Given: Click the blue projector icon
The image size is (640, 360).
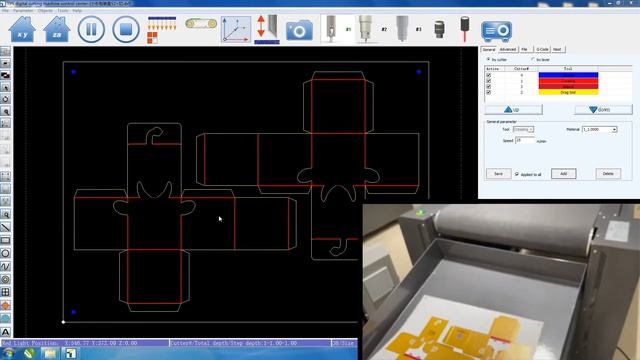Looking at the screenshot, I should pos(496,31).
